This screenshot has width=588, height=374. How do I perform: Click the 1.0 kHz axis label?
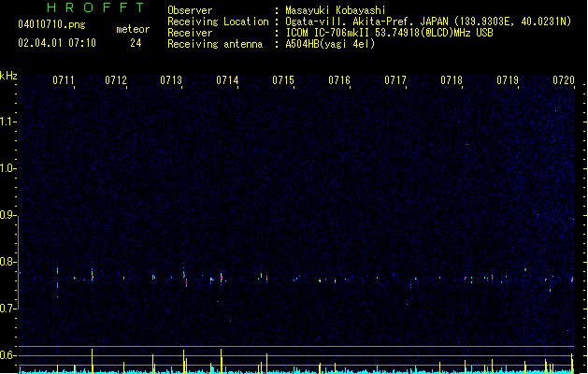[8, 168]
